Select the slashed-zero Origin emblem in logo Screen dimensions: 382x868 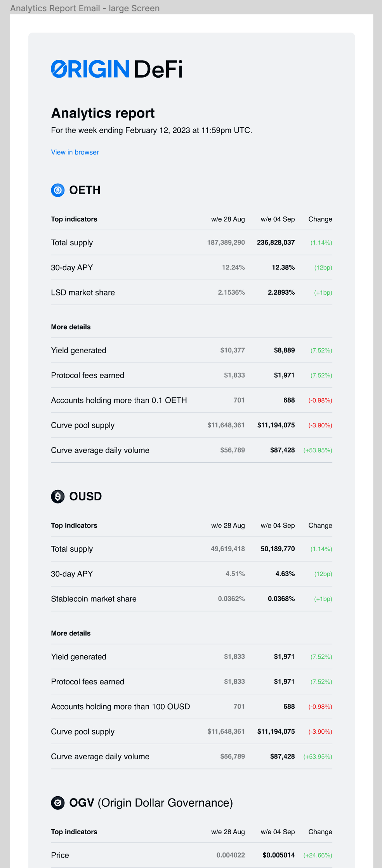(59, 69)
